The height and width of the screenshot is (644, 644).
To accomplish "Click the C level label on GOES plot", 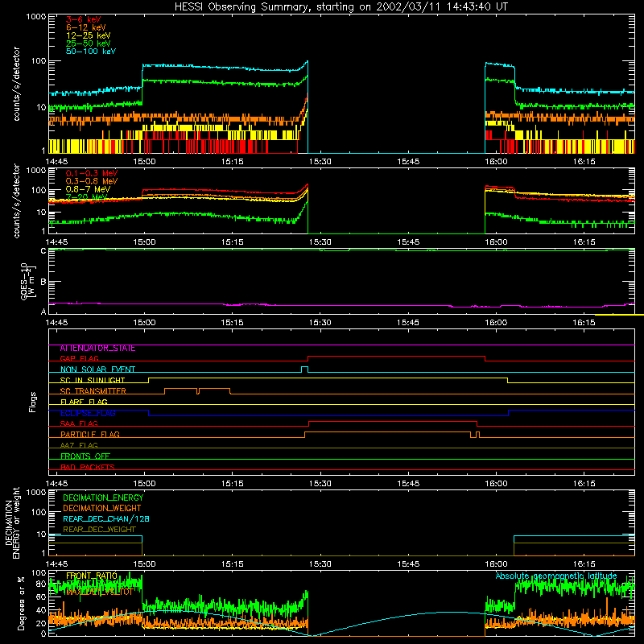I will [x=43, y=251].
